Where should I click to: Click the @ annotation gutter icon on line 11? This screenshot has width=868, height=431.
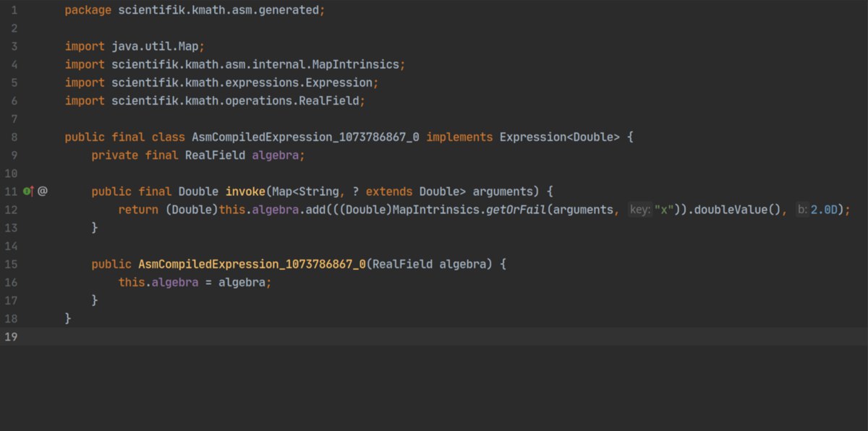43,192
